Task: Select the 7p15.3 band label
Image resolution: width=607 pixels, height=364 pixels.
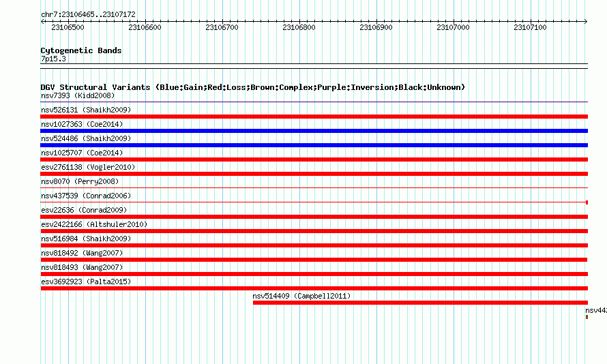Action: pyautogui.click(x=53, y=59)
